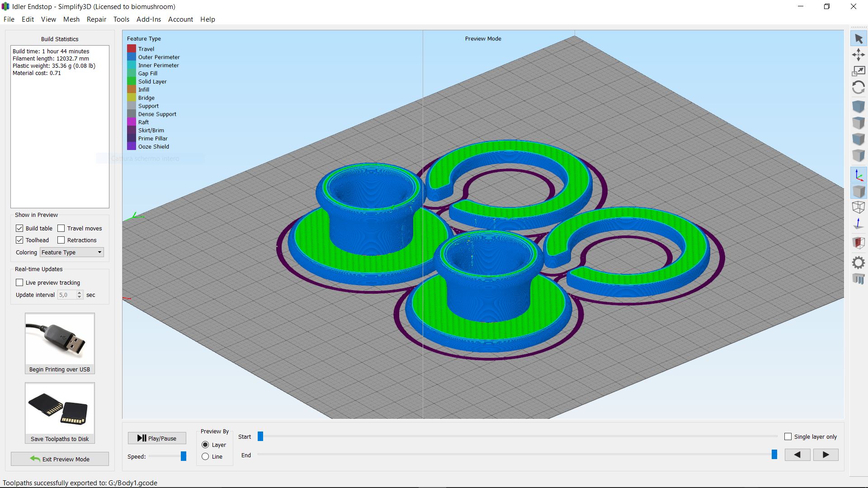Screen dimensions: 868x488
Task: Select Preview By Line radio button
Action: coord(205,457)
